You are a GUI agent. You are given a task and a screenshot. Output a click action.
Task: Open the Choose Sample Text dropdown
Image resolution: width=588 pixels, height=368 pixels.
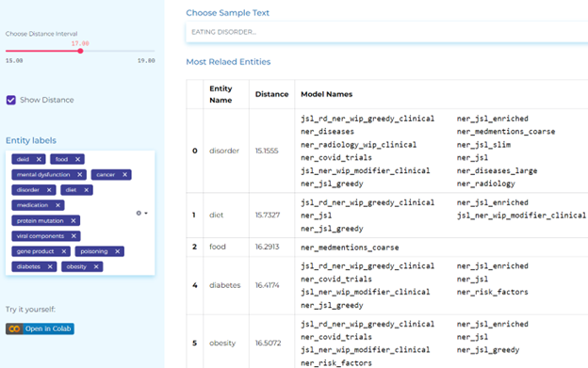tap(386, 32)
